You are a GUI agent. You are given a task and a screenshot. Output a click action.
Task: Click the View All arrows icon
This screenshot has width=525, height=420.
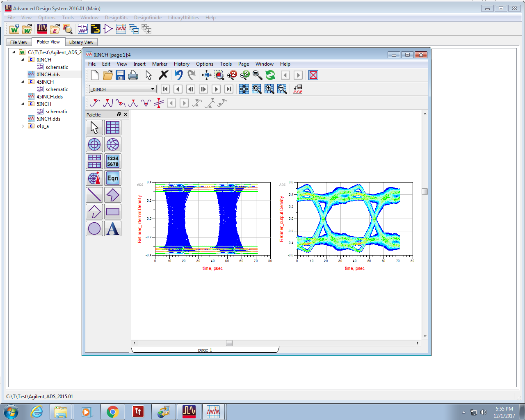click(x=207, y=75)
